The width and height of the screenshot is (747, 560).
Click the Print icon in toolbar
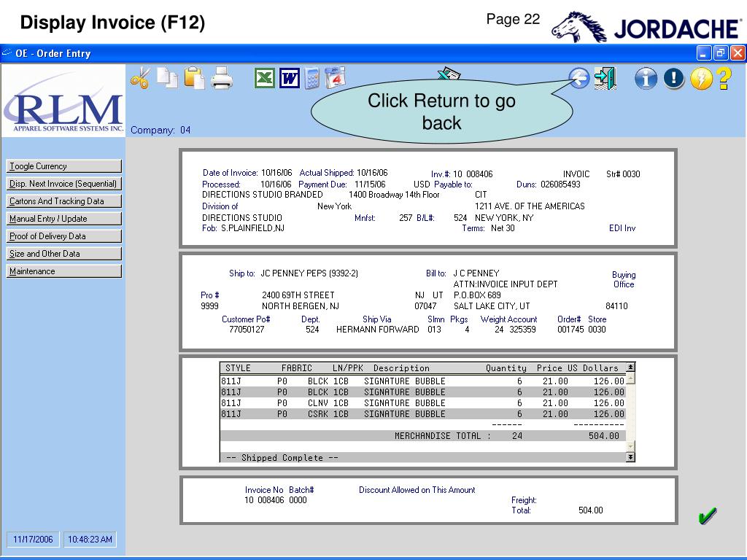click(x=222, y=78)
